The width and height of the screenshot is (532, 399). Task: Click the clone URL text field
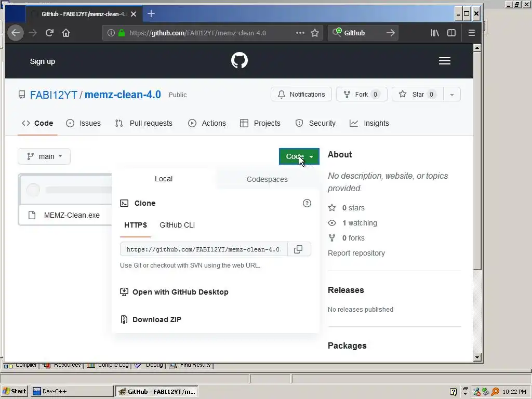click(x=204, y=249)
